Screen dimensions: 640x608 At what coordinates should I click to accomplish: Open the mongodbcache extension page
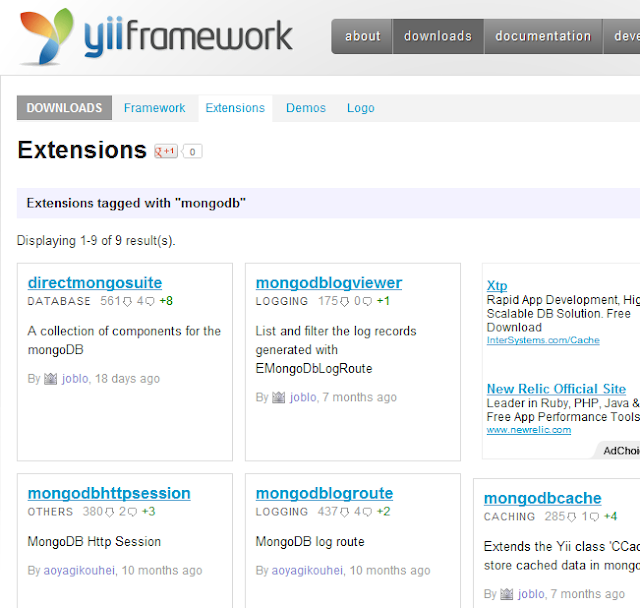tap(542, 498)
